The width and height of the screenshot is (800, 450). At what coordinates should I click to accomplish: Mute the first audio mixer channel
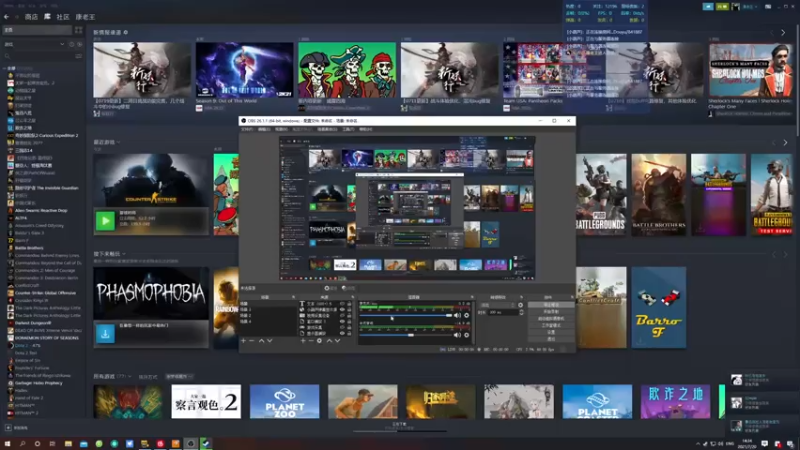pyautogui.click(x=458, y=315)
